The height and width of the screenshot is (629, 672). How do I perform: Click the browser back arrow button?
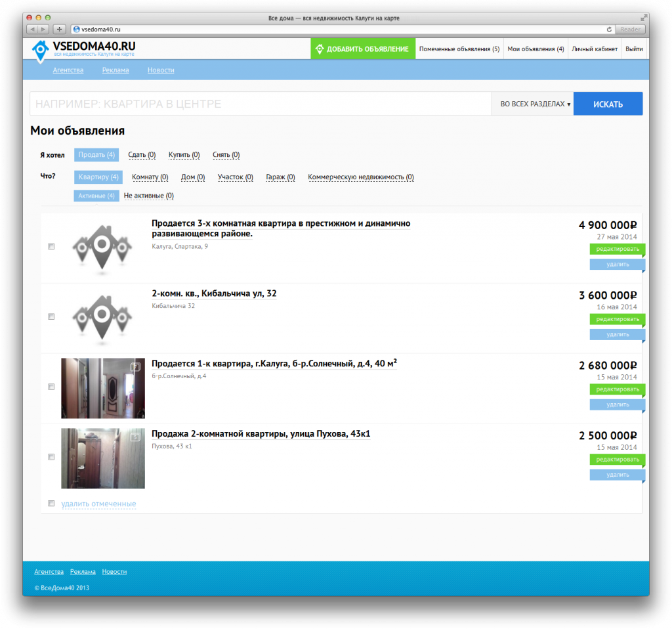[32, 29]
